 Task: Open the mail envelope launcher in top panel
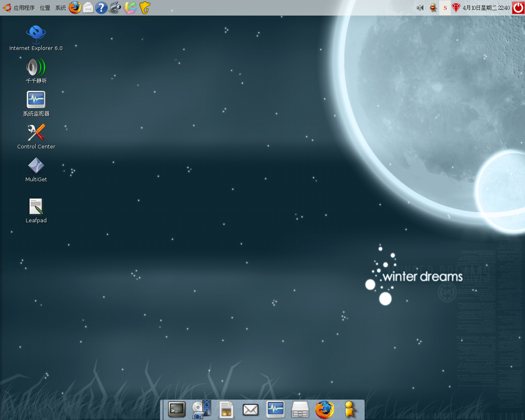tap(88, 7)
